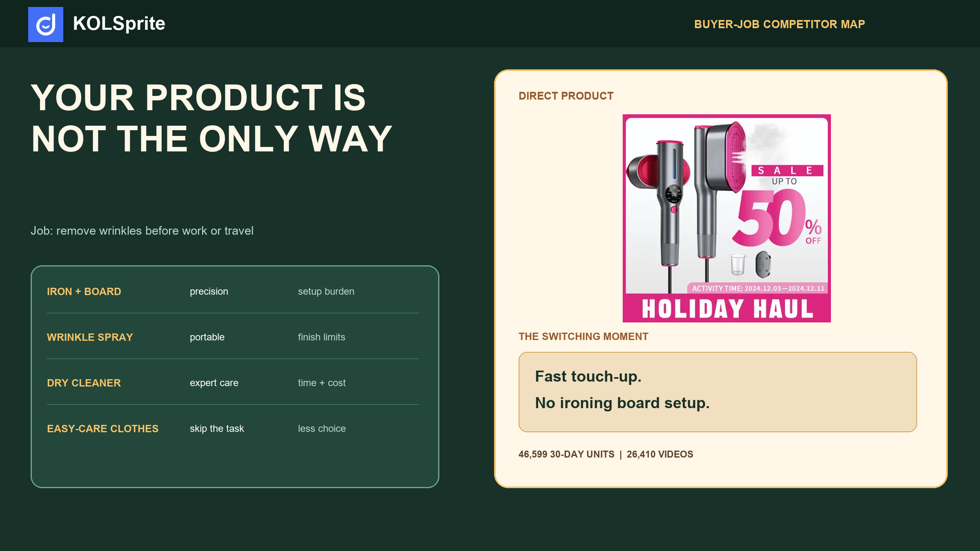Select the BUYER-JOB COMPETITOR MAP header label
This screenshot has height=551, width=980.
(780, 24)
